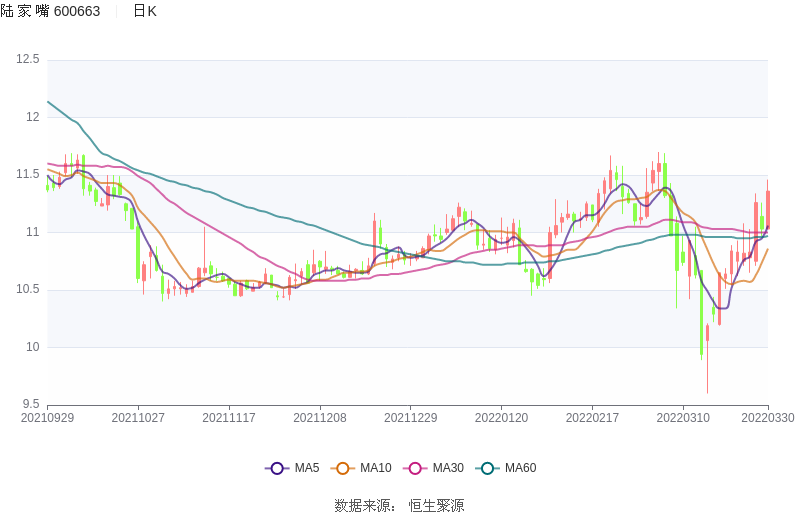Hide the MA10 line using its legend text
Viewport: 800px width, 517px height.
click(376, 468)
